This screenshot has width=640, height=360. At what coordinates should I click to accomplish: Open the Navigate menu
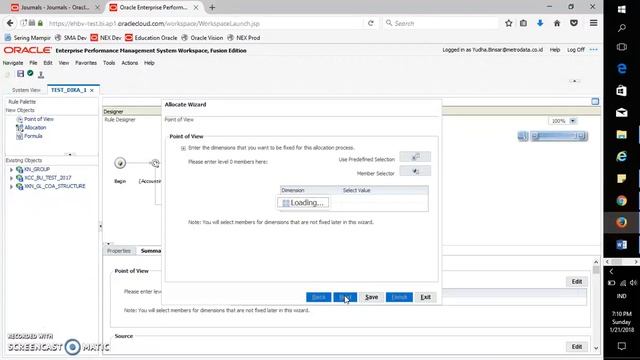(13, 63)
